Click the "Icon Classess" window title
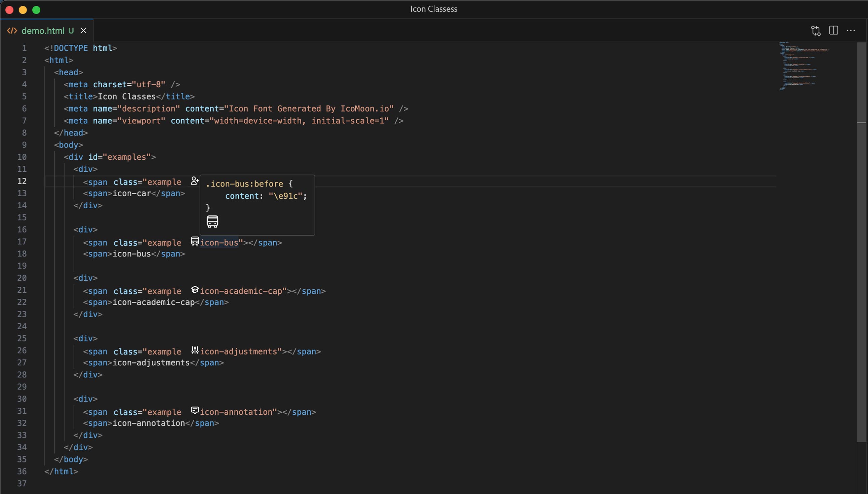 point(434,9)
